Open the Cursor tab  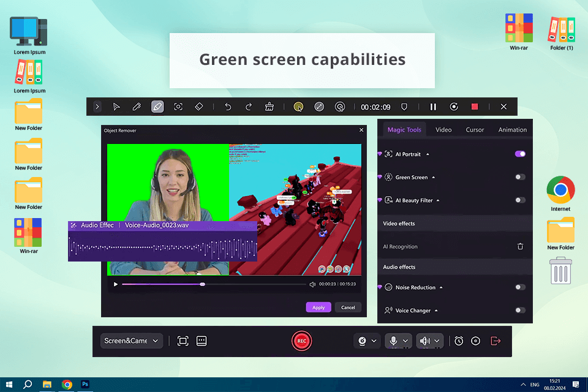click(x=475, y=130)
